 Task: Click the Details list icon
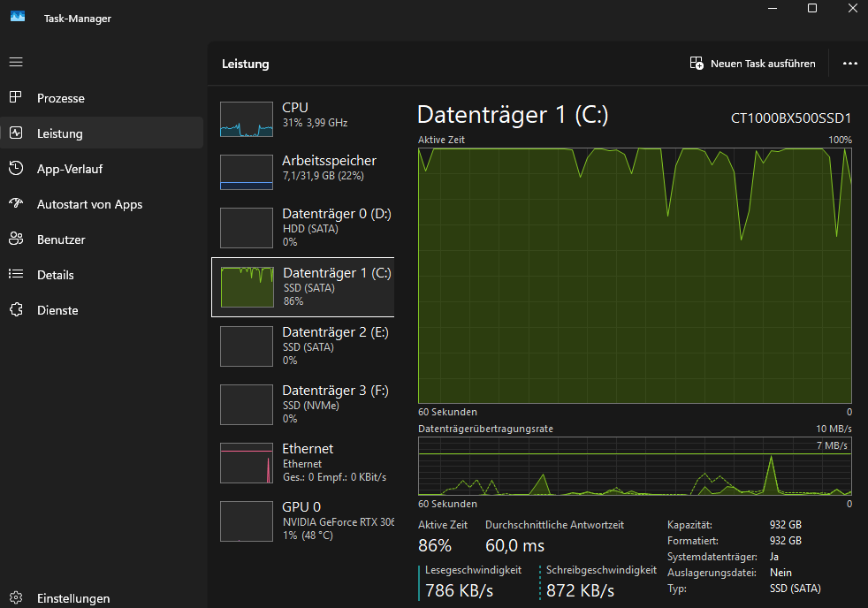pyautogui.click(x=16, y=274)
